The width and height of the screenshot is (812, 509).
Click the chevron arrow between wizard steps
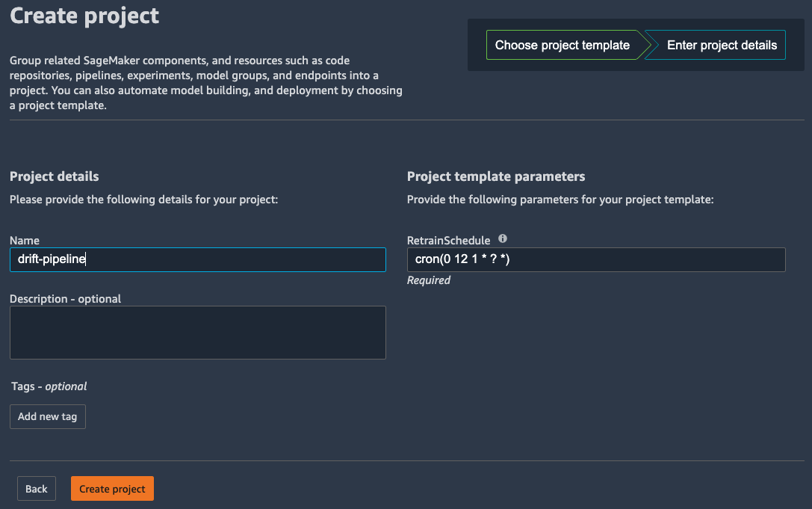coord(645,45)
